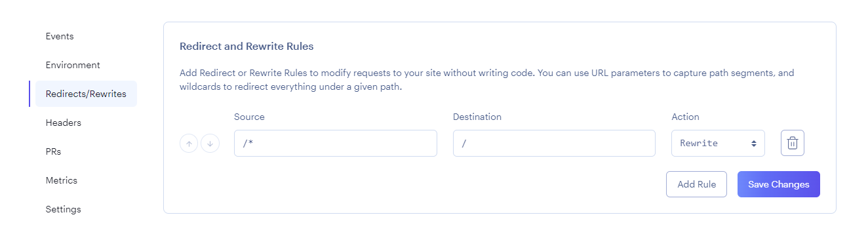Click the Destination field label
Viewport: 868px width, 236px height.
coord(477,117)
